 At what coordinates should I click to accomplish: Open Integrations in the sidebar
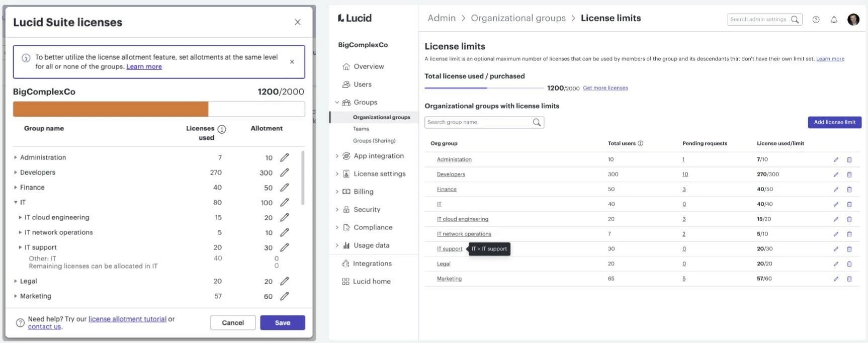click(372, 264)
